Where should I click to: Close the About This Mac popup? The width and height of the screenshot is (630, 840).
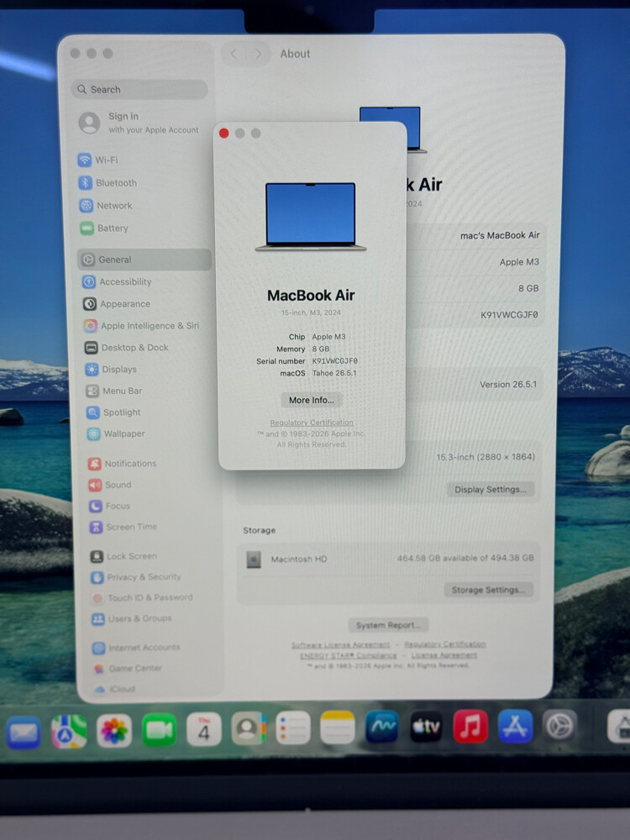coord(224,133)
